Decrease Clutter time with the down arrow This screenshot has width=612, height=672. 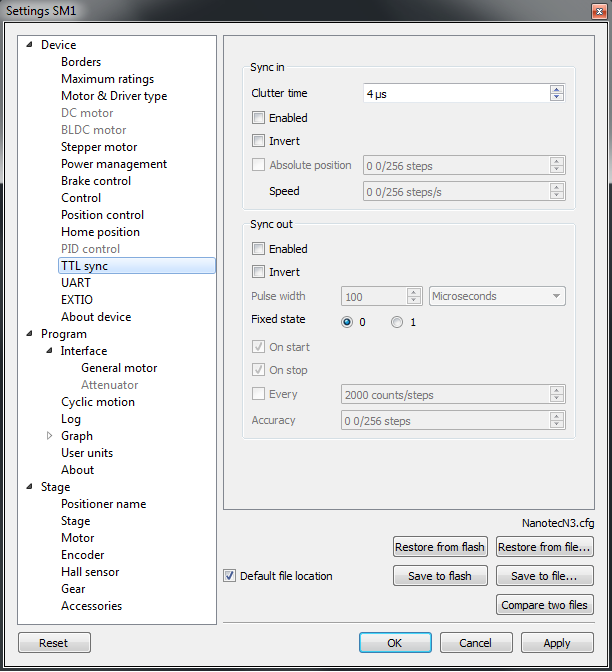557,97
